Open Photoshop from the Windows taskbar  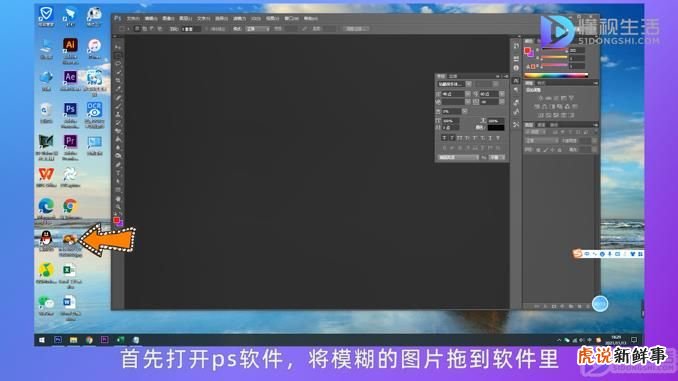(x=58, y=340)
